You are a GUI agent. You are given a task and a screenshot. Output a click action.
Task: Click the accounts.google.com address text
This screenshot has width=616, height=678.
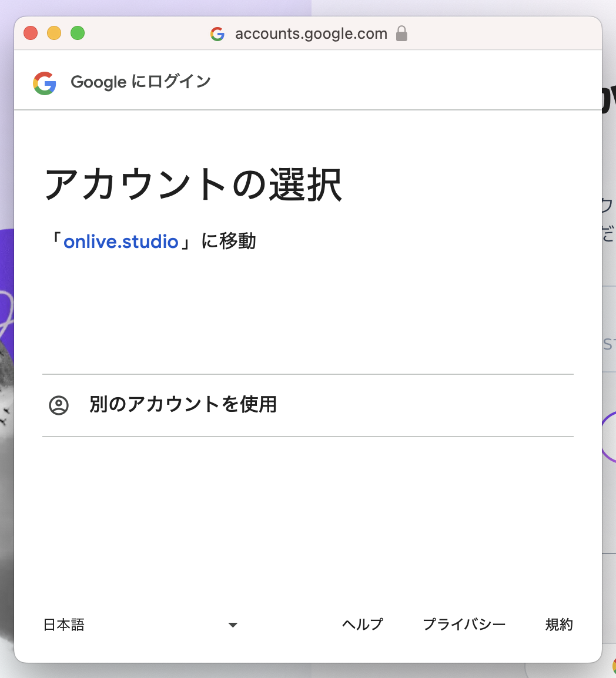311,34
